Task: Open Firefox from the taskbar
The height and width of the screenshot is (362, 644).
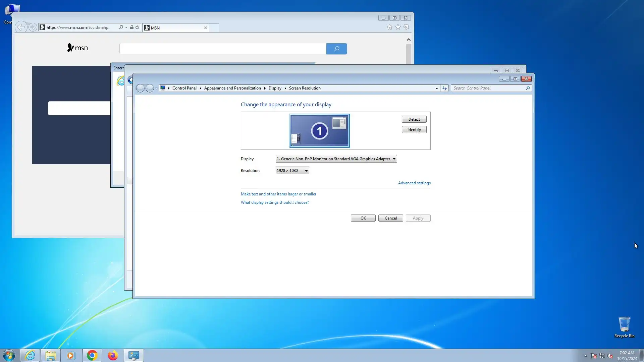Action: tap(113, 355)
